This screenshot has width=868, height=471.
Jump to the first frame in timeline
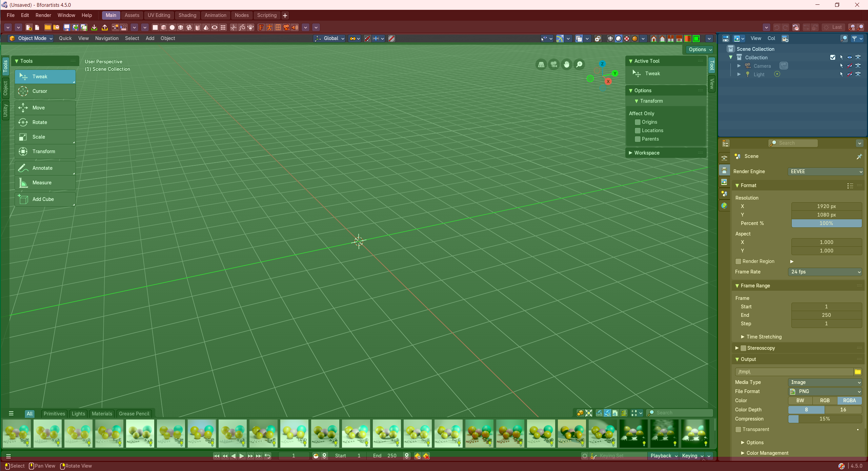pos(216,456)
